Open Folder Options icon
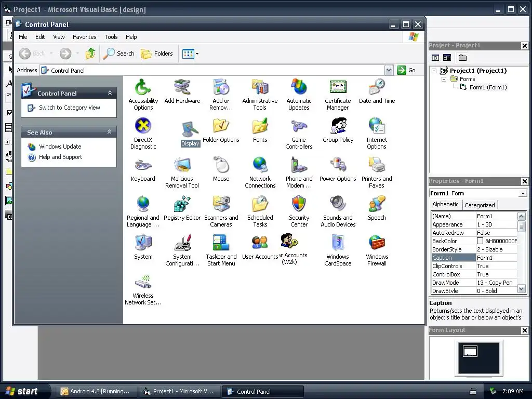This screenshot has width=532, height=399. click(x=221, y=130)
